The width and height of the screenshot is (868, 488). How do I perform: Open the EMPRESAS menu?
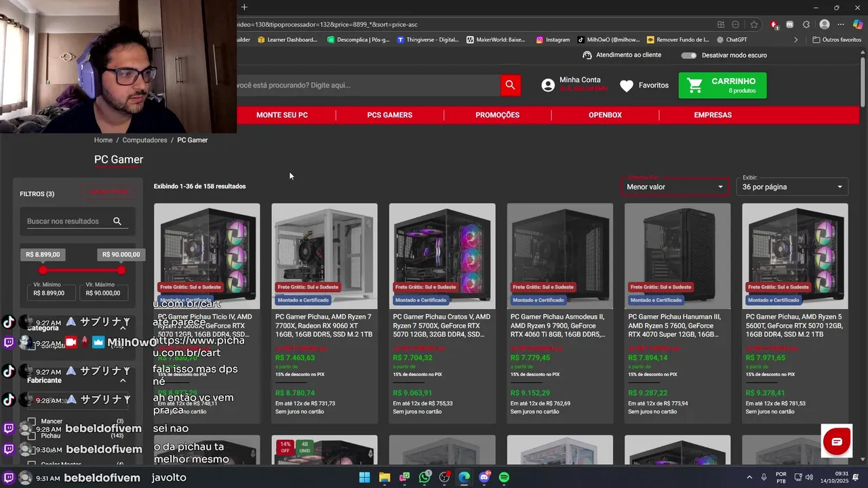coord(713,115)
